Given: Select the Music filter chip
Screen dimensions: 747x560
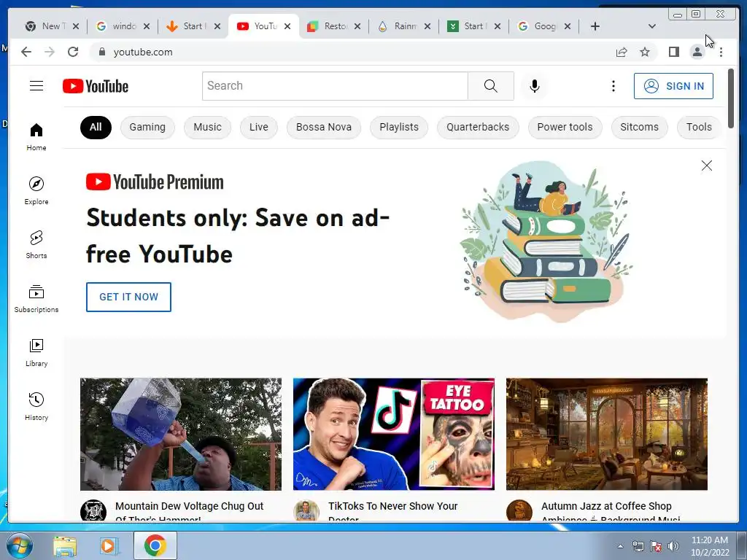Looking at the screenshot, I should click(x=207, y=127).
